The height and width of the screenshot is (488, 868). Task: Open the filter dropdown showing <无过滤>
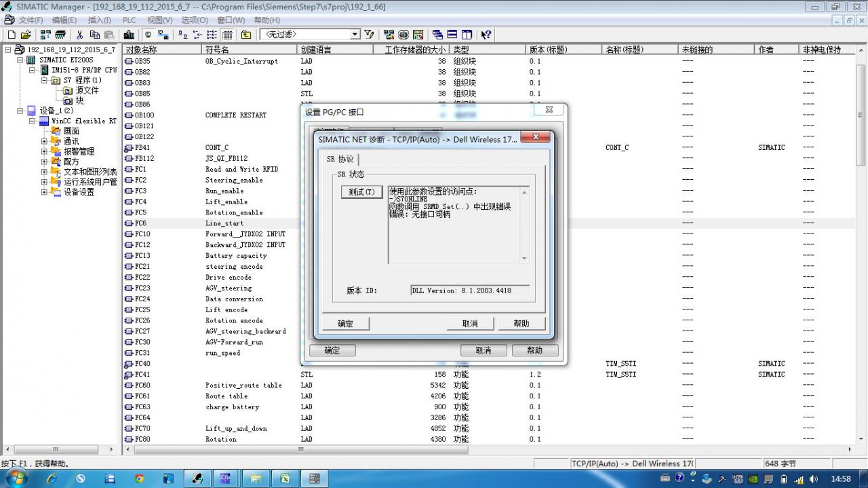coord(355,35)
